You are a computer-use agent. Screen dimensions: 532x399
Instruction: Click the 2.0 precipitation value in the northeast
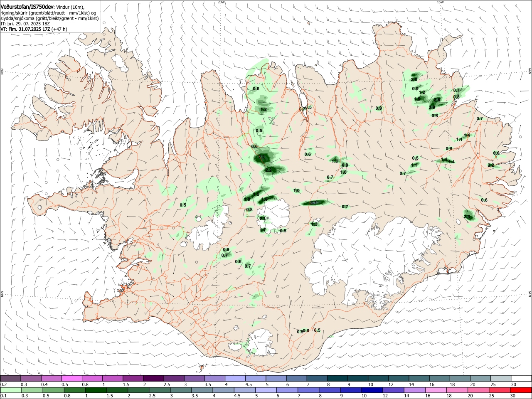pos(414,79)
